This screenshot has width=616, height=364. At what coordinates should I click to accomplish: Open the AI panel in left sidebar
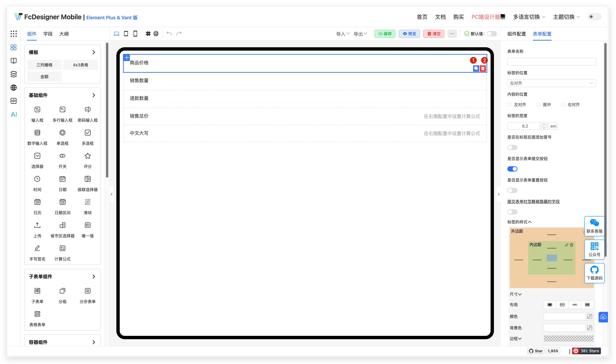coord(13,114)
